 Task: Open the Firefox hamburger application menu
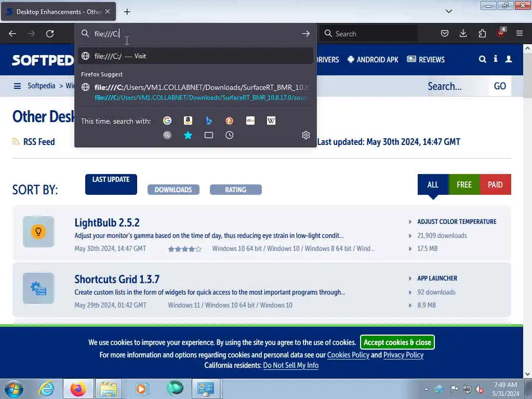tap(520, 33)
